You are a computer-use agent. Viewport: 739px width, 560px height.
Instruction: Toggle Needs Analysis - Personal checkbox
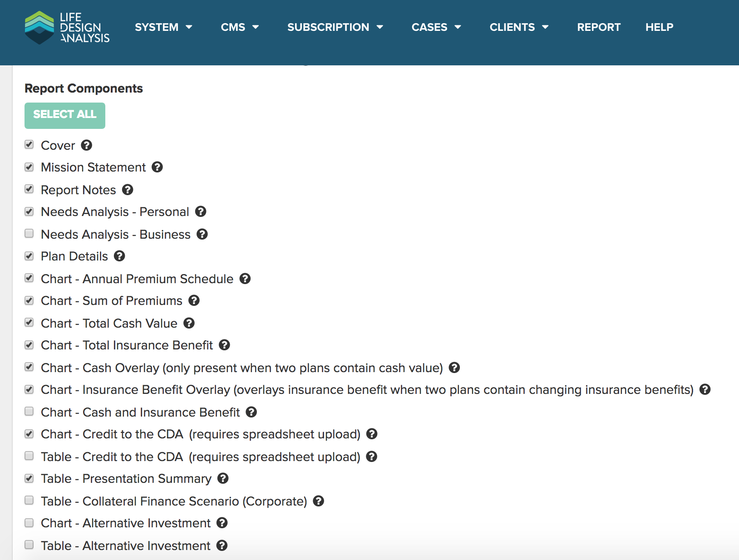29,211
